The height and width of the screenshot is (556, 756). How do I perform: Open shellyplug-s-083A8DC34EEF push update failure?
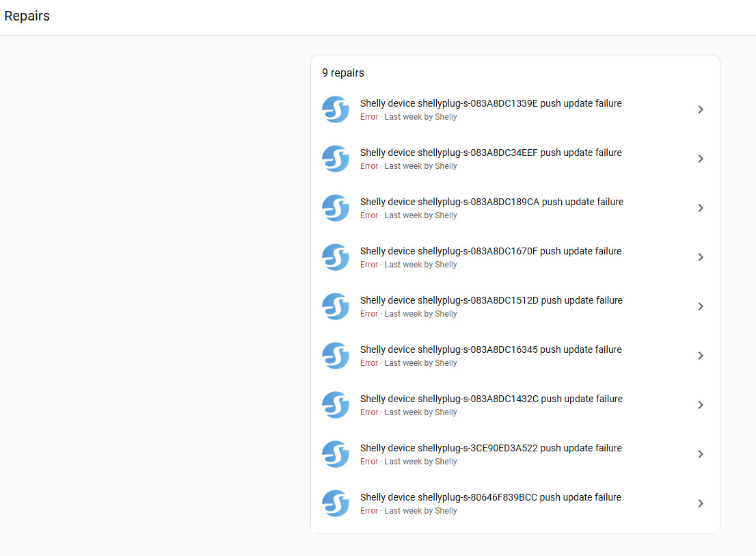tap(491, 153)
